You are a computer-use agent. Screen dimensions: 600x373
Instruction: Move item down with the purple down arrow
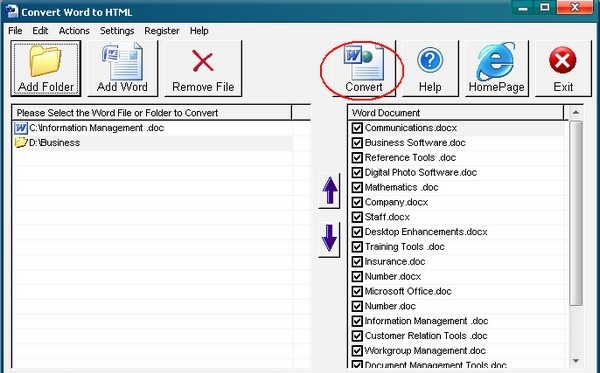tap(329, 239)
